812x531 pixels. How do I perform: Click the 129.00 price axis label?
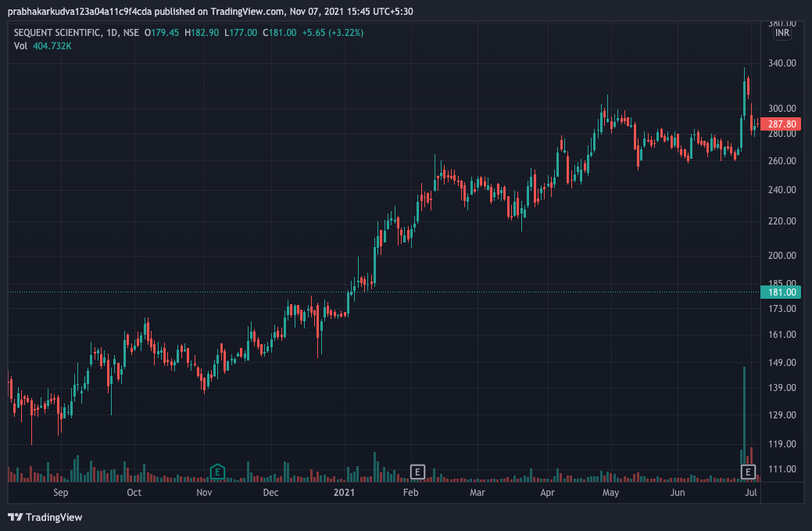coord(782,415)
